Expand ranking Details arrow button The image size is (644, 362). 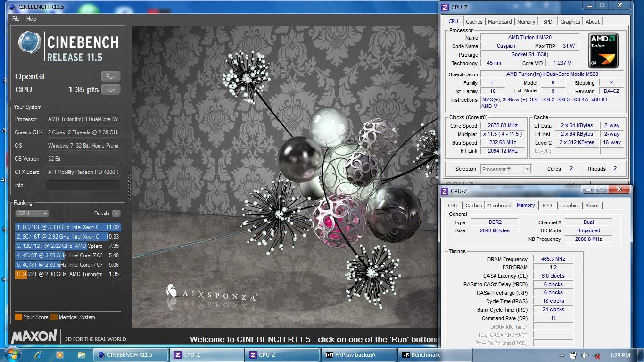(116, 214)
